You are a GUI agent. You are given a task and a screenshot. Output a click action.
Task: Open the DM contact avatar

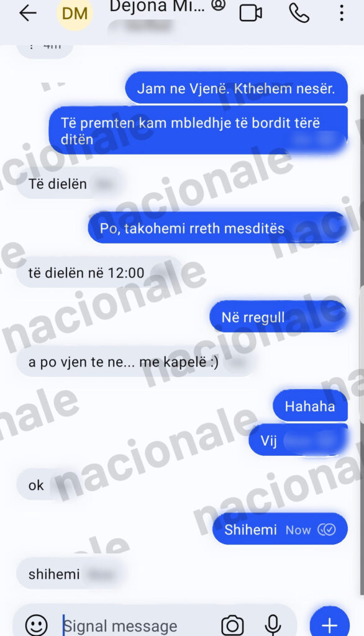point(75,14)
